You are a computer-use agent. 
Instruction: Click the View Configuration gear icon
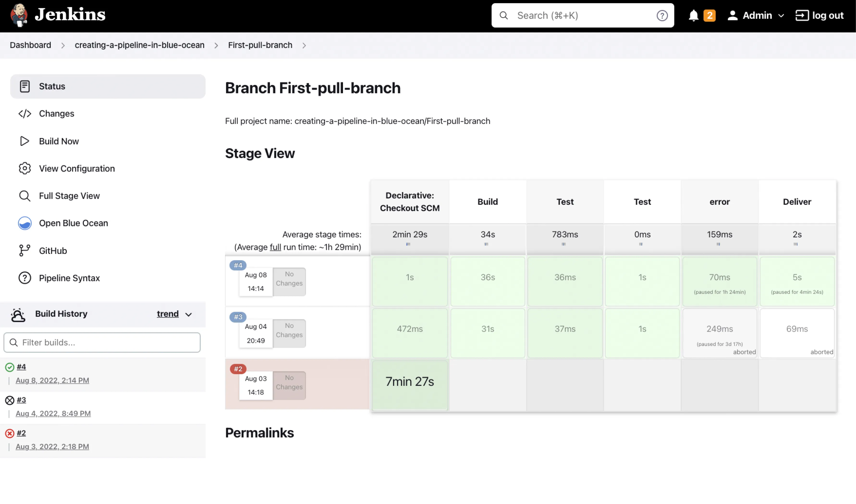tap(24, 168)
